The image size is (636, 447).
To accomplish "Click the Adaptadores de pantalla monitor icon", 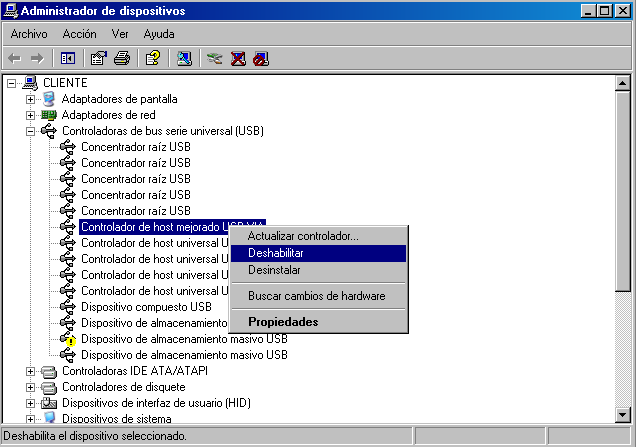I will tap(49, 99).
